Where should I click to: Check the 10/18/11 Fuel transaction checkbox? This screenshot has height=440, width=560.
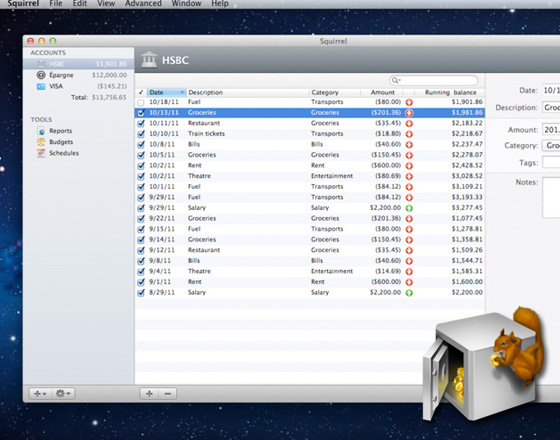click(141, 102)
